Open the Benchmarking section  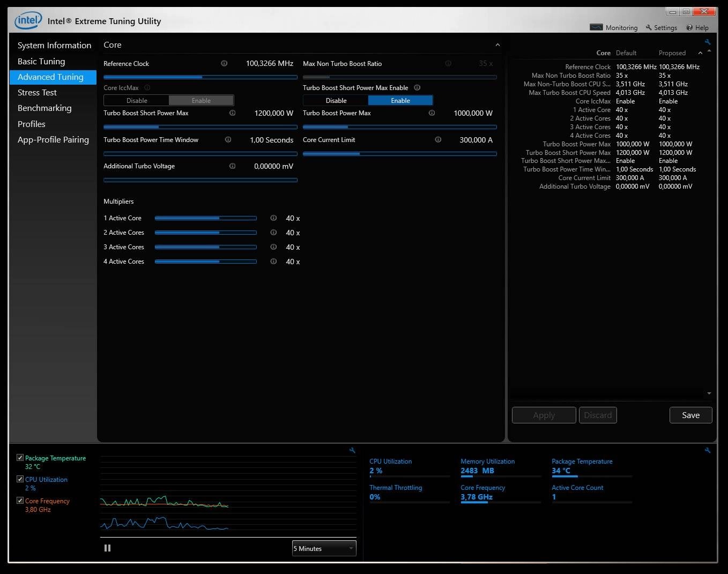point(44,108)
